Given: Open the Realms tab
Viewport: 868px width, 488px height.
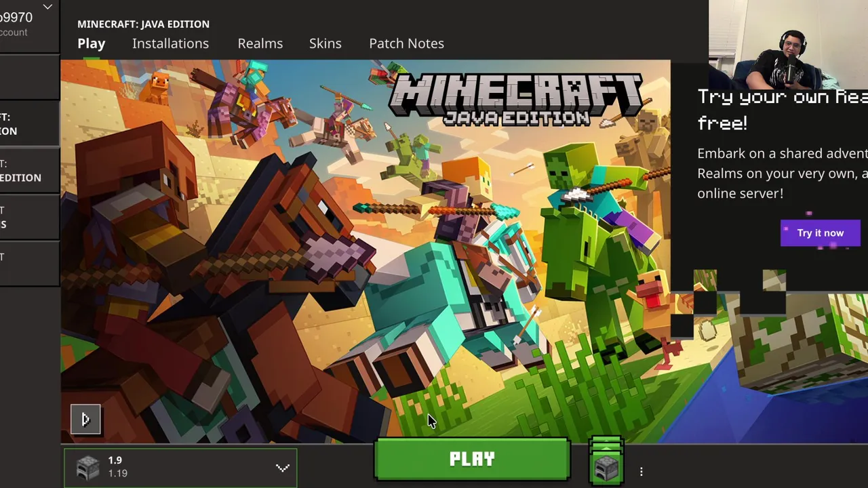Looking at the screenshot, I should click(260, 43).
